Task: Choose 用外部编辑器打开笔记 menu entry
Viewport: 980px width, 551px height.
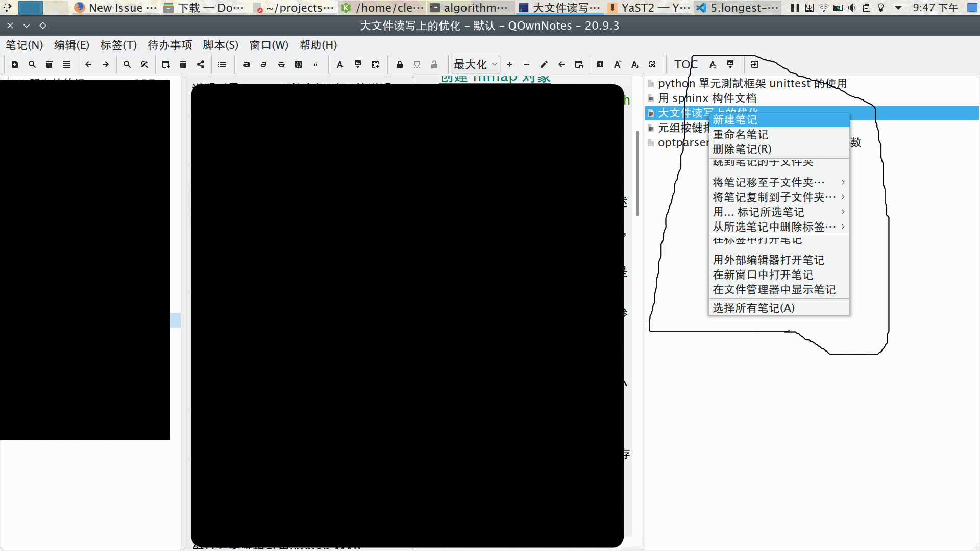Action: (779, 260)
